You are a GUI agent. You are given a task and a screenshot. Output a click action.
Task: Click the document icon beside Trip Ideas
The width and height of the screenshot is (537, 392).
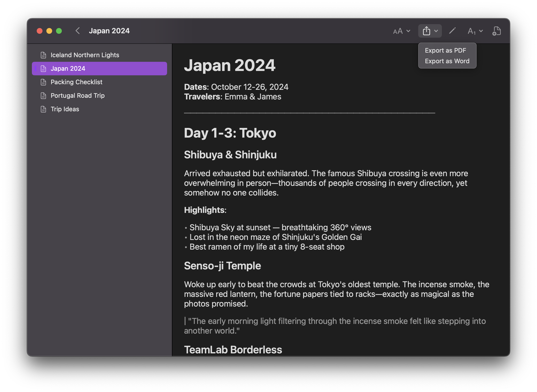click(43, 109)
